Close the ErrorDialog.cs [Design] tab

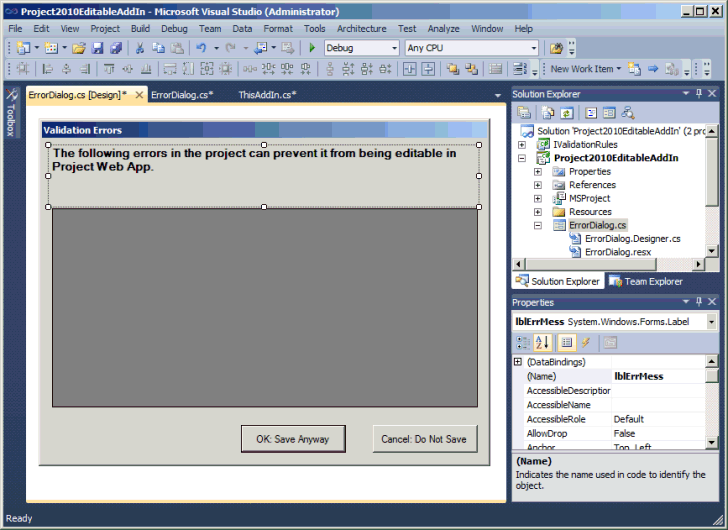pyautogui.click(x=139, y=95)
